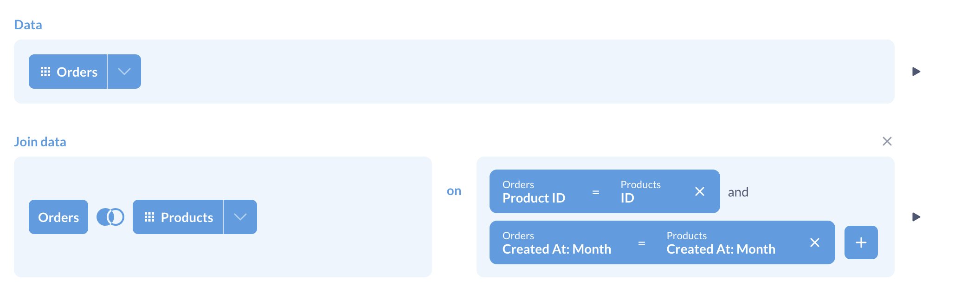Edit the Orders Created At: Month column

[557, 243]
